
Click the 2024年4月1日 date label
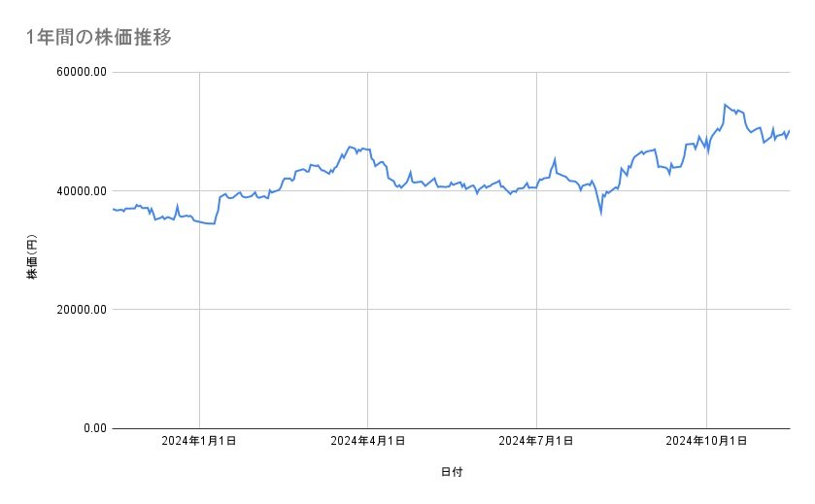[368, 441]
